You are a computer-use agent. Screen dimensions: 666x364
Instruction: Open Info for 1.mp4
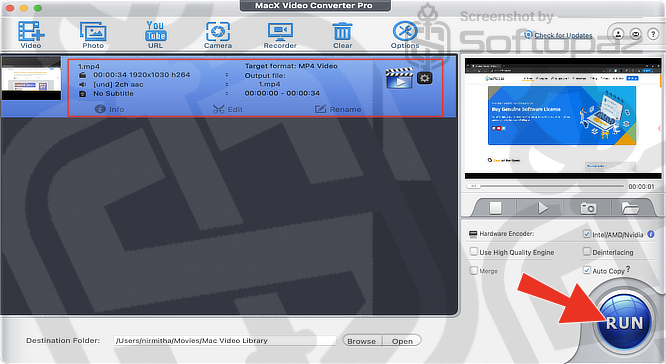click(110, 109)
